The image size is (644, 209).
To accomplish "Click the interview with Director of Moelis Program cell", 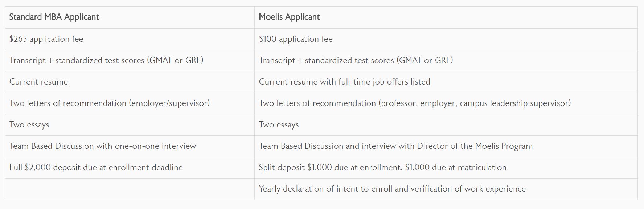I will coord(395,146).
